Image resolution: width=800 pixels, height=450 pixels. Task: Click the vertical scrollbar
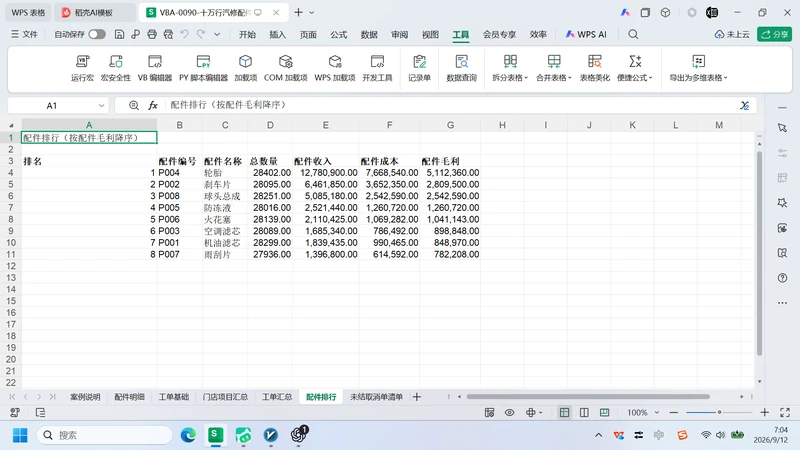(759, 253)
